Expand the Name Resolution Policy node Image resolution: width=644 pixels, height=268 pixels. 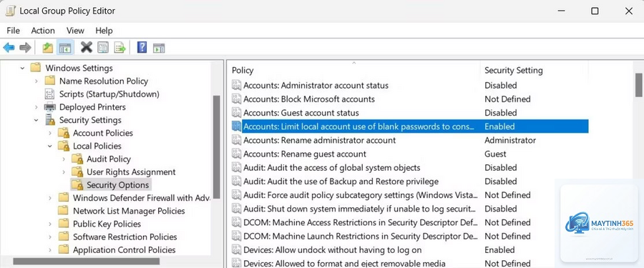pyautogui.click(x=36, y=81)
